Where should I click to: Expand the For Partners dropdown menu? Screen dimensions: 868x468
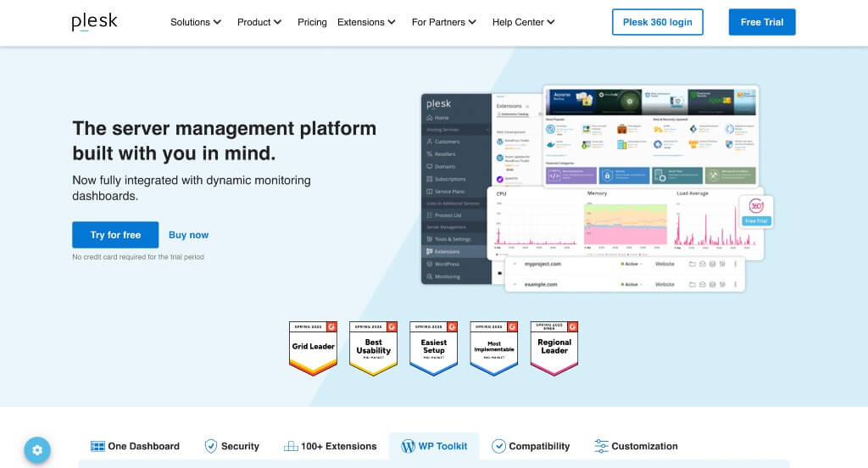444,22
